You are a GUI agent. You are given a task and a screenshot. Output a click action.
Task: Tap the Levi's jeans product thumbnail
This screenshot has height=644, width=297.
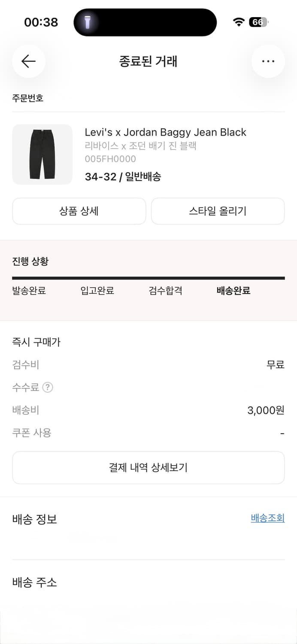click(x=42, y=155)
